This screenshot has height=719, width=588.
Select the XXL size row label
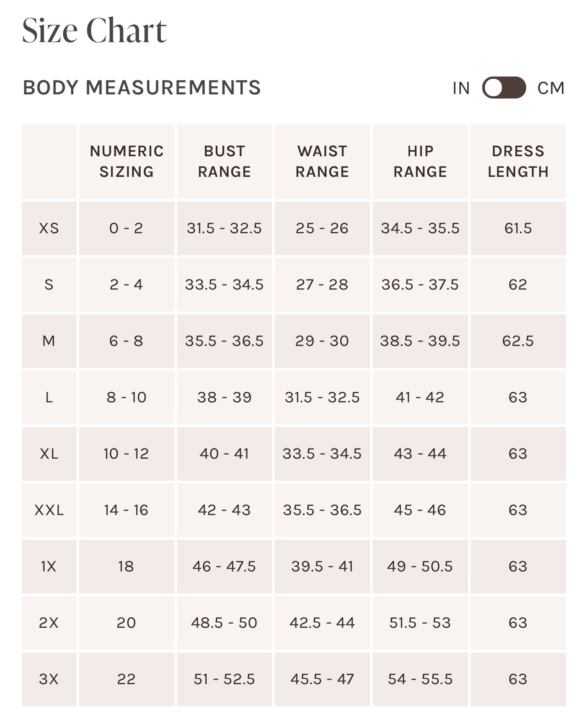click(49, 510)
